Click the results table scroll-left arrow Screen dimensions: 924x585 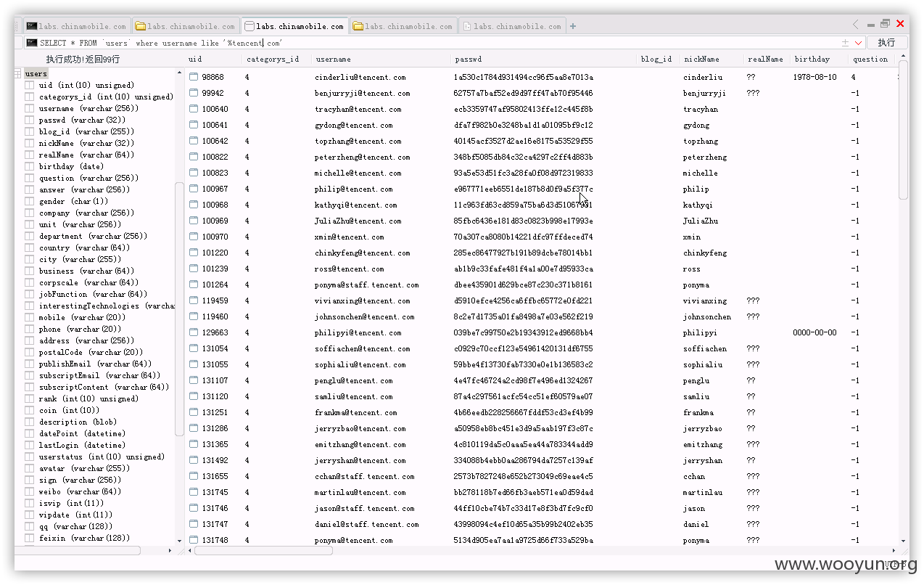(x=190, y=550)
